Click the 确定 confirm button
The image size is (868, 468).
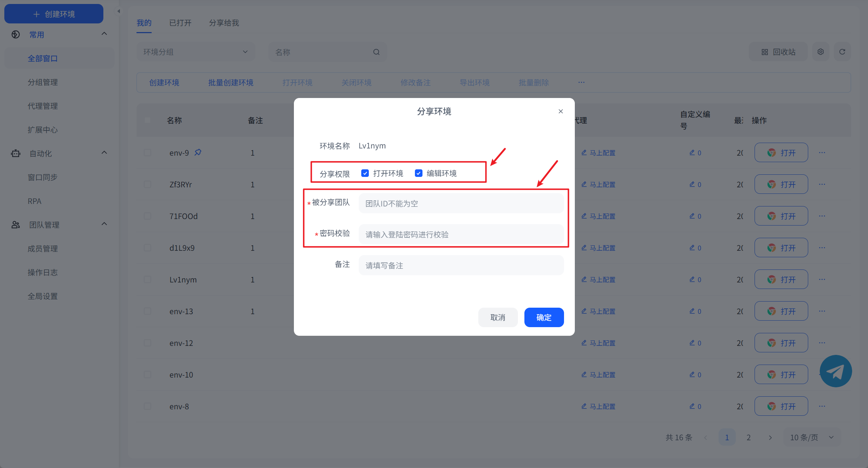click(x=543, y=317)
